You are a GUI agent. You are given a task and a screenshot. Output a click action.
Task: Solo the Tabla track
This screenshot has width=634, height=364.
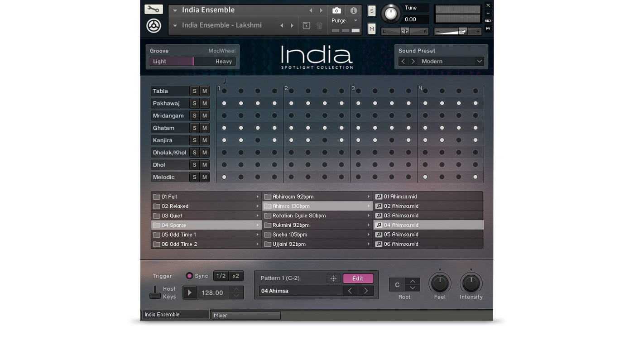[x=195, y=91]
